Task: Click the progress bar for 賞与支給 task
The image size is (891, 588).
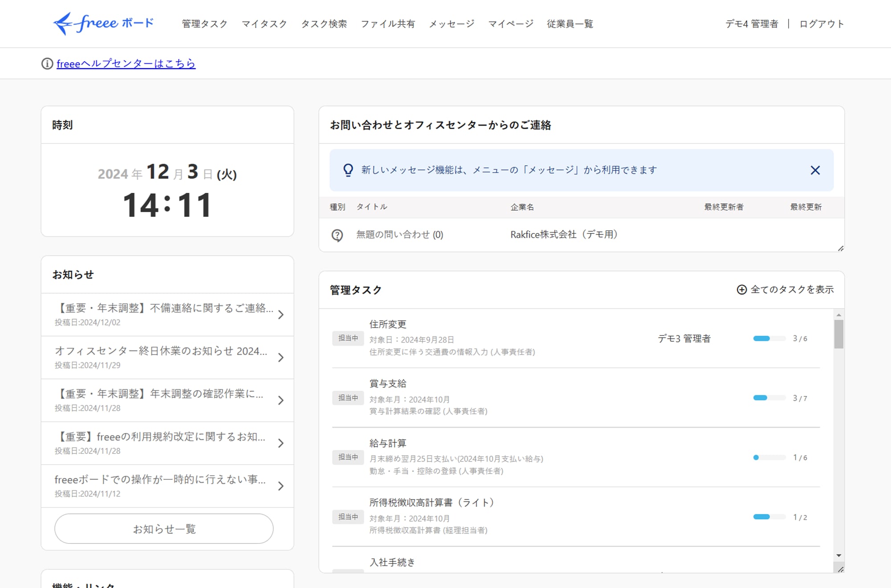Action: [768, 397]
